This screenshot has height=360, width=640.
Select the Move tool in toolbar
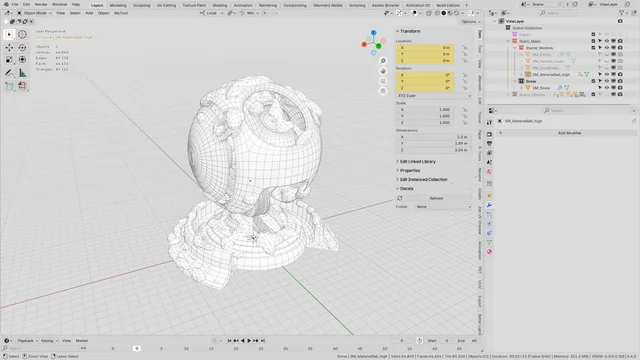point(9,48)
